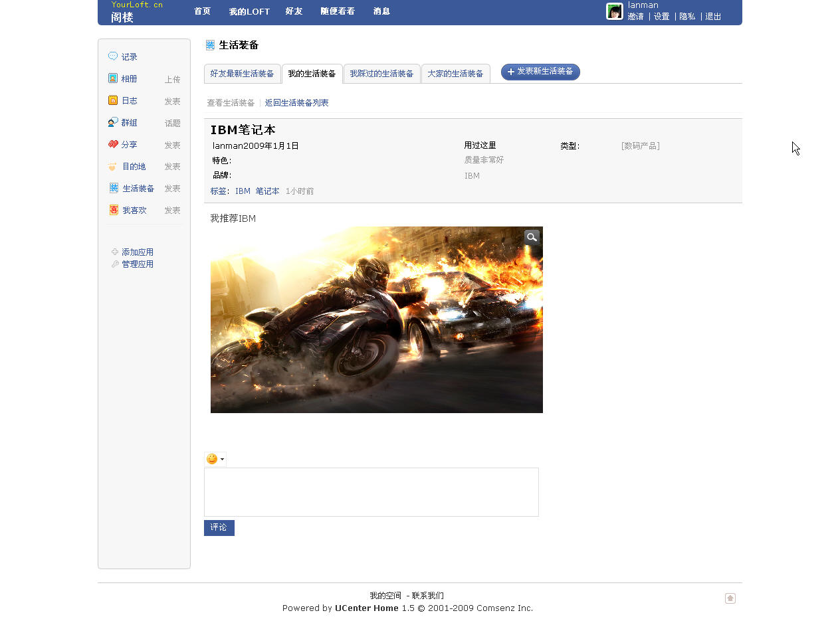840x619 pixels.
Task: Click the 笔记本 tag link
Action: click(267, 191)
